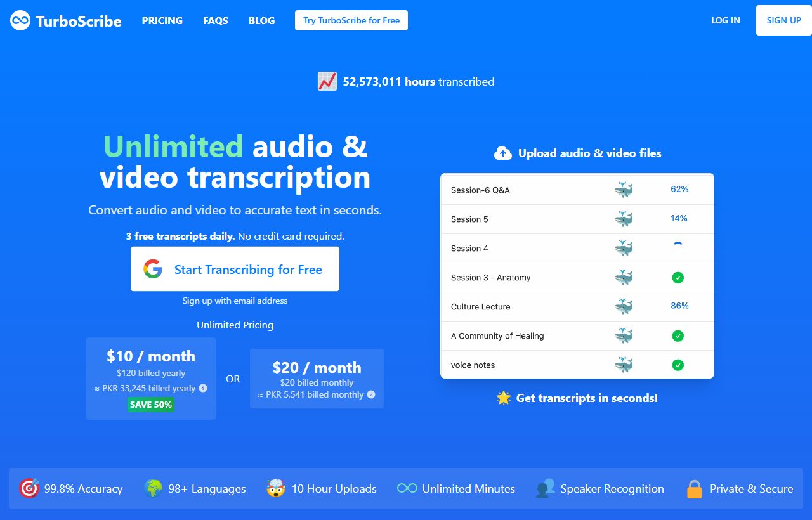Select the $10 / month yearly plan card
The width and height of the screenshot is (812, 520).
pos(151,379)
